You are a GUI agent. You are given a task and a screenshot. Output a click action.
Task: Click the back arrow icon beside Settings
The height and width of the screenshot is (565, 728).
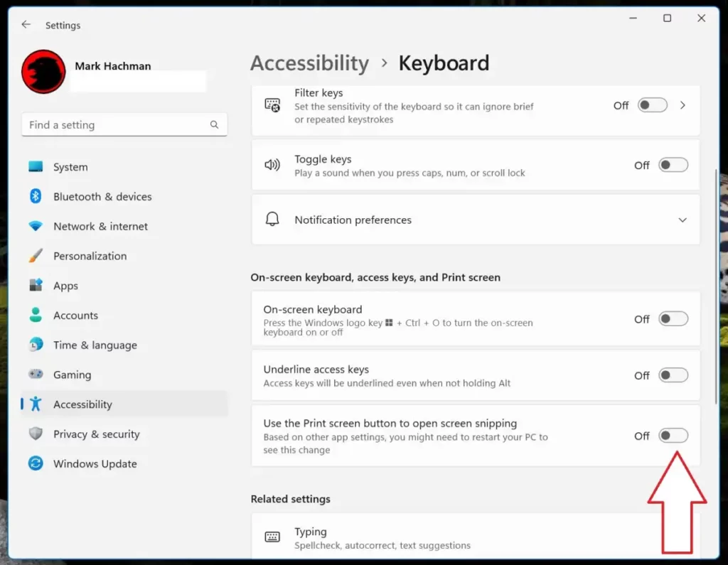[26, 25]
